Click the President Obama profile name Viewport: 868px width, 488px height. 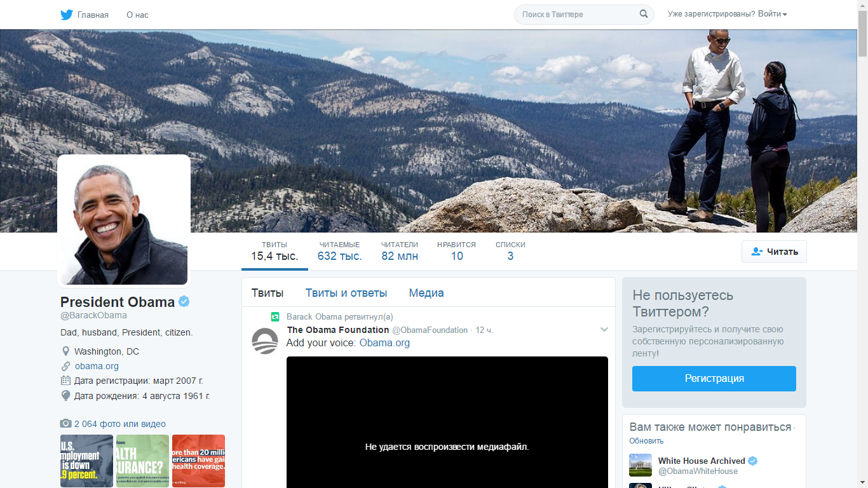118,302
